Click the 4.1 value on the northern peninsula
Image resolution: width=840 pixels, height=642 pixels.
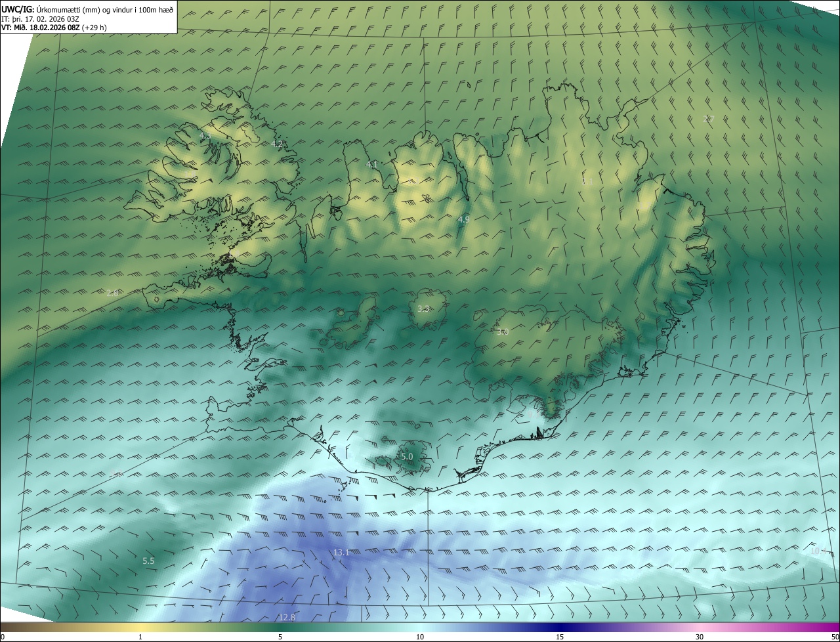(372, 164)
